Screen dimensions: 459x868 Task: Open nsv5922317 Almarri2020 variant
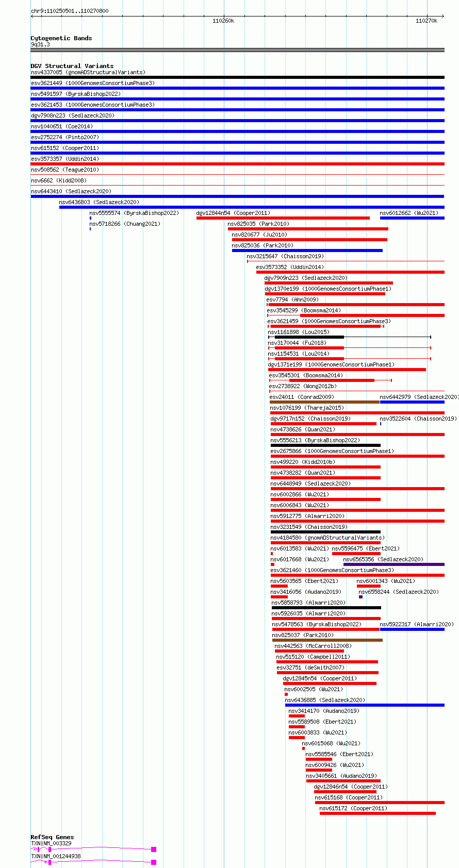point(417,624)
